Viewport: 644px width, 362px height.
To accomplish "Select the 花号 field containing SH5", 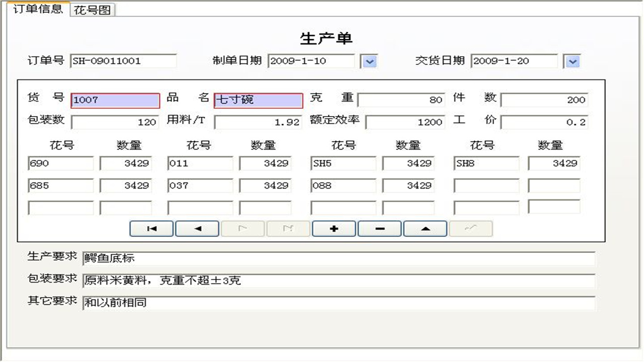I will (344, 163).
